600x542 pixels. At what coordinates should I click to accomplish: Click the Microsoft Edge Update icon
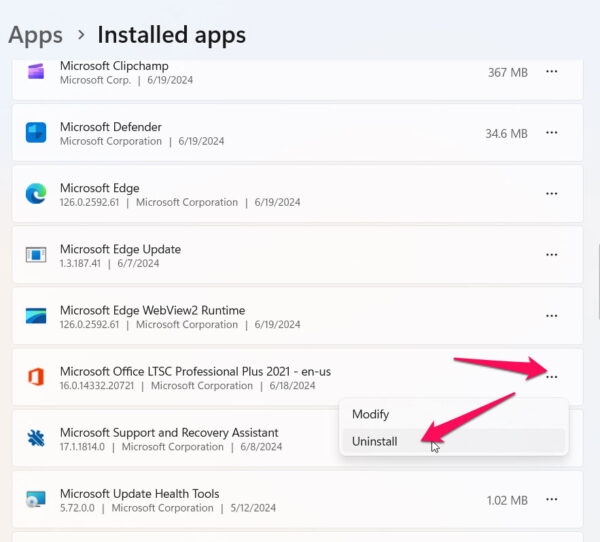point(36,255)
